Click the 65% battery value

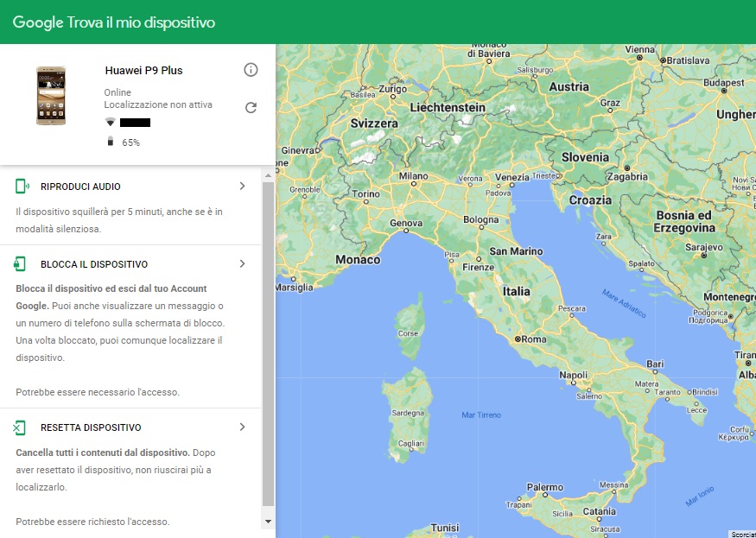coord(130,142)
